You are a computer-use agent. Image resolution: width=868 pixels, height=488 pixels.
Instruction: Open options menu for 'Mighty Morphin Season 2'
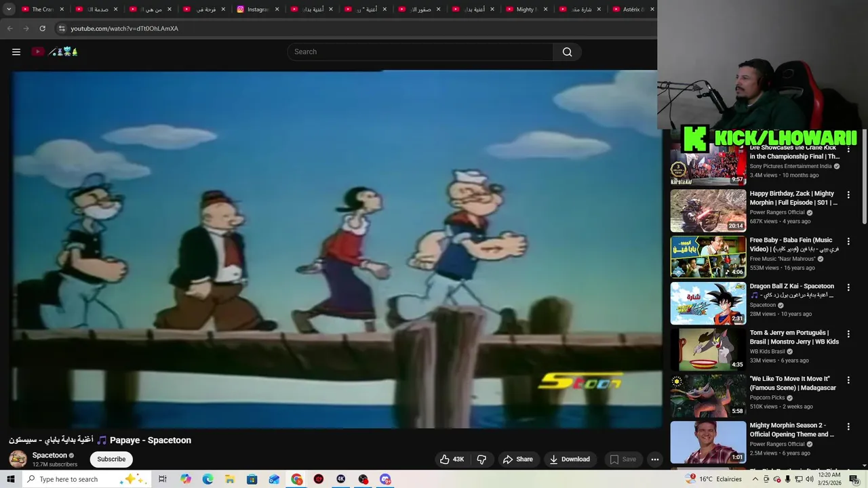(x=848, y=426)
